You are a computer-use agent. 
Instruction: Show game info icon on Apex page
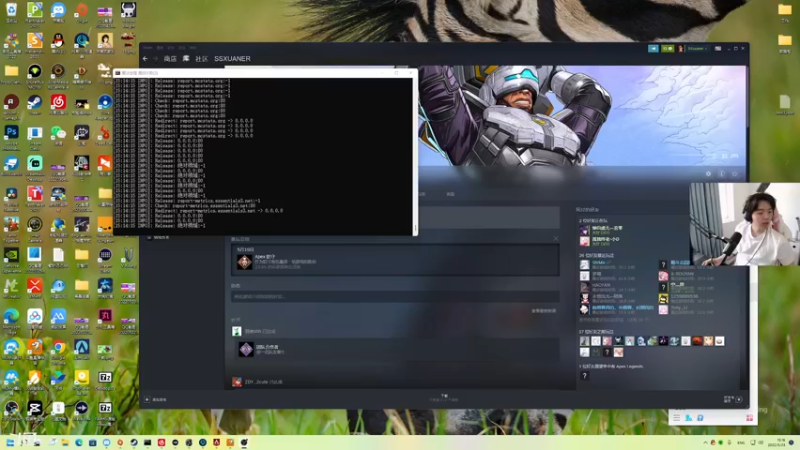click(721, 174)
